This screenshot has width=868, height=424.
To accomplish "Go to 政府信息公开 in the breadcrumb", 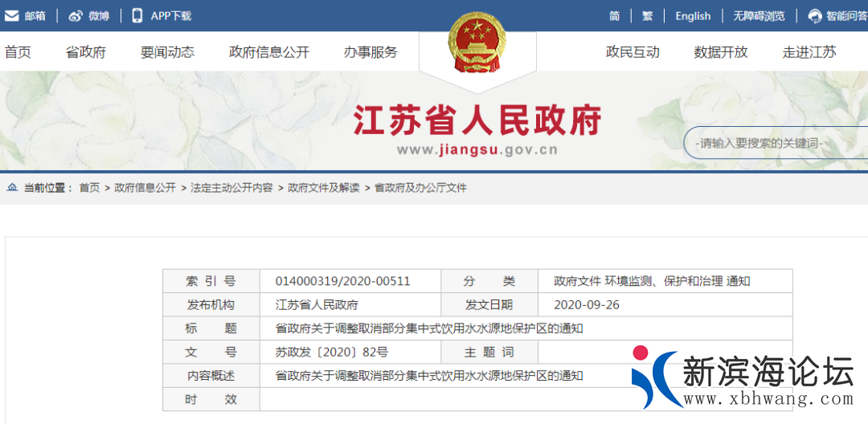I will click(145, 188).
